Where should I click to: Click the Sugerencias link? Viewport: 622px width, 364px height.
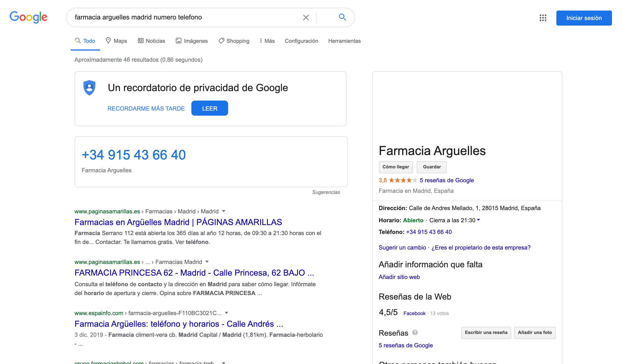(326, 192)
